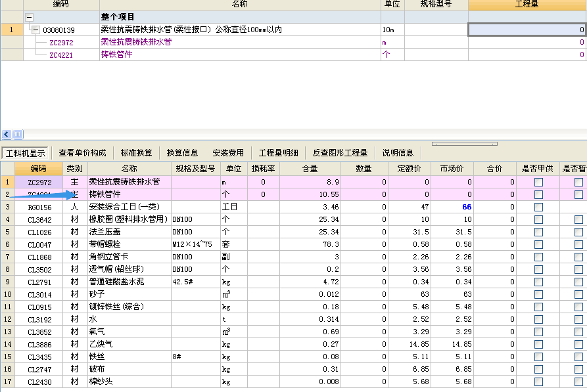The height and width of the screenshot is (392, 587).
Task: Click the 含量 value 8.9
Action: point(310,182)
